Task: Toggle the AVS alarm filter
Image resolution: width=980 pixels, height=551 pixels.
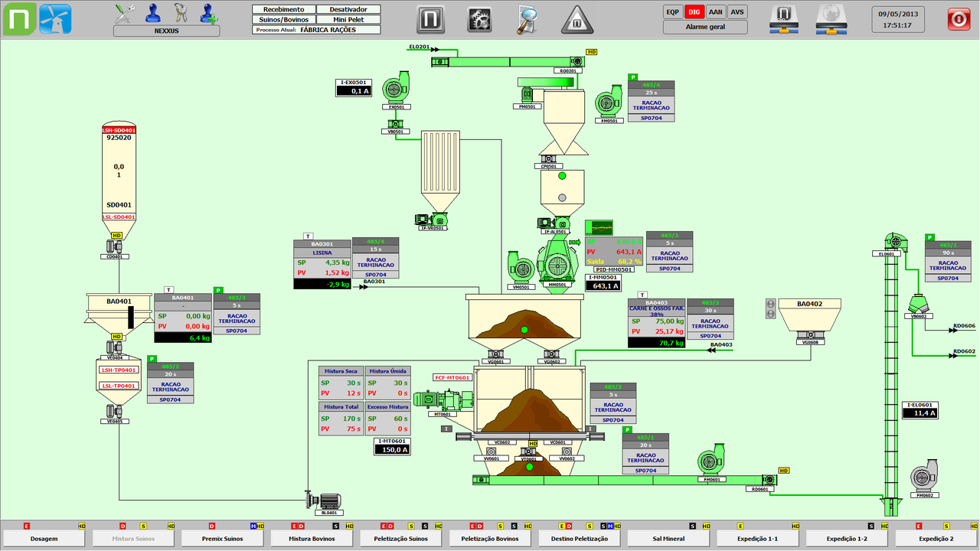Action: tap(737, 11)
